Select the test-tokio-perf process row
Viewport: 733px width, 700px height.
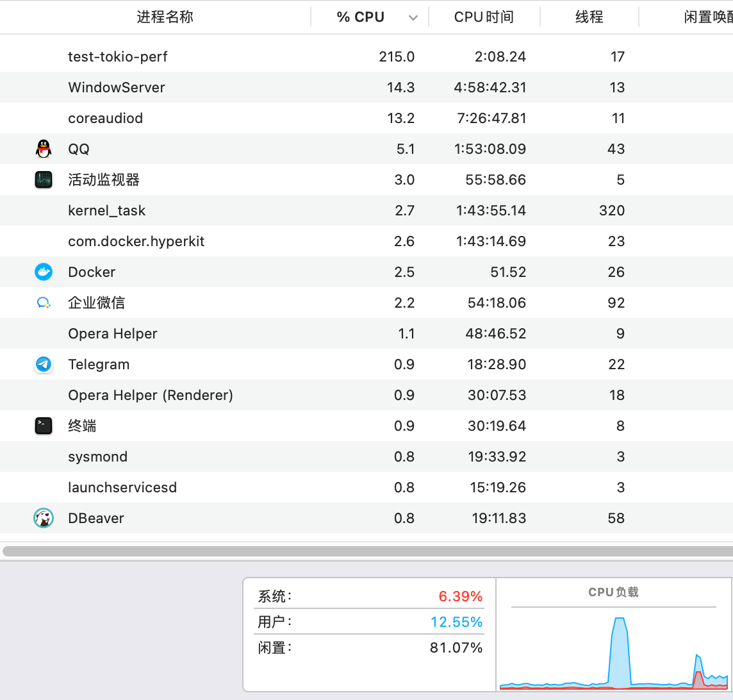[x=366, y=56]
